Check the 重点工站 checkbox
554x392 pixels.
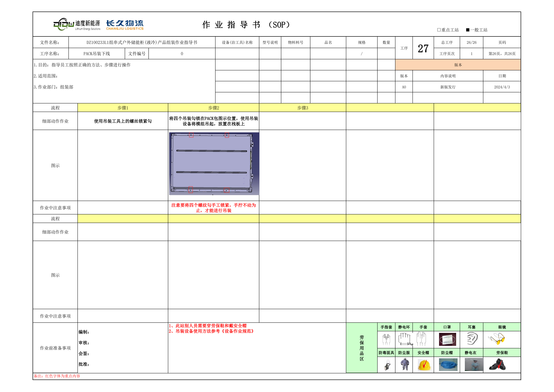click(x=439, y=30)
